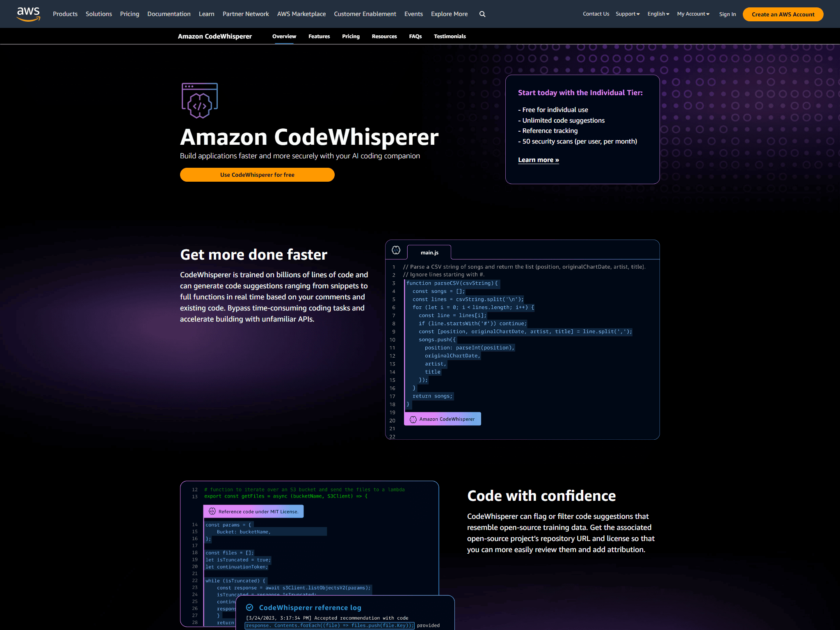
Task: Click the reference log checkmark icon
Action: [x=249, y=607]
